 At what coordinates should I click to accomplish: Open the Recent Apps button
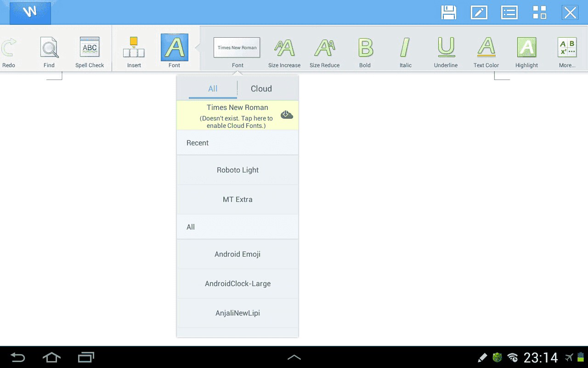coord(86,357)
